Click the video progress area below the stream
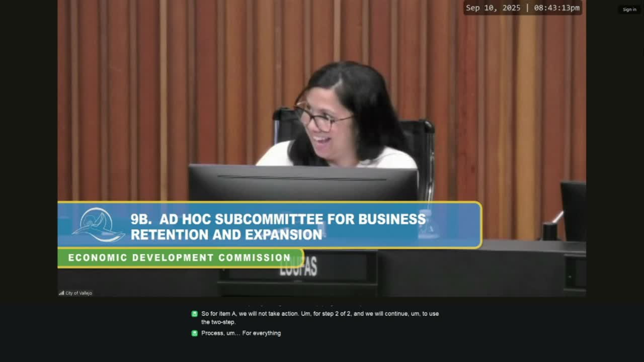Image resolution: width=644 pixels, height=362 pixels. 322,299
